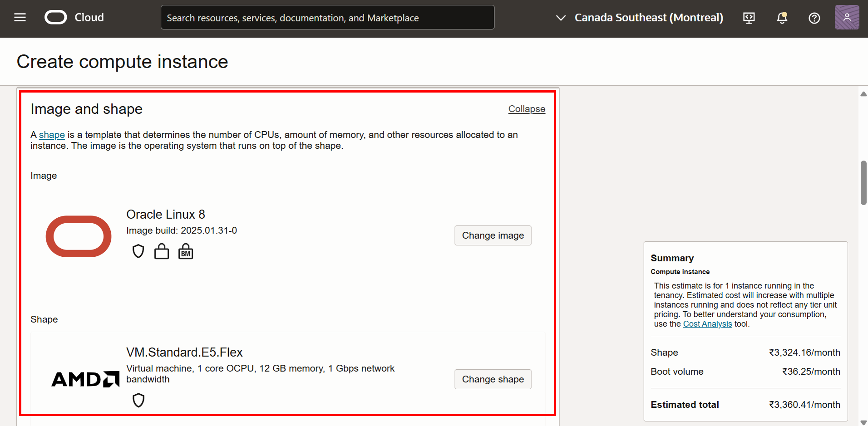This screenshot has height=426, width=868.
Task: Click the shield icon under VM.Standard.E5.Flex
Action: (x=138, y=400)
